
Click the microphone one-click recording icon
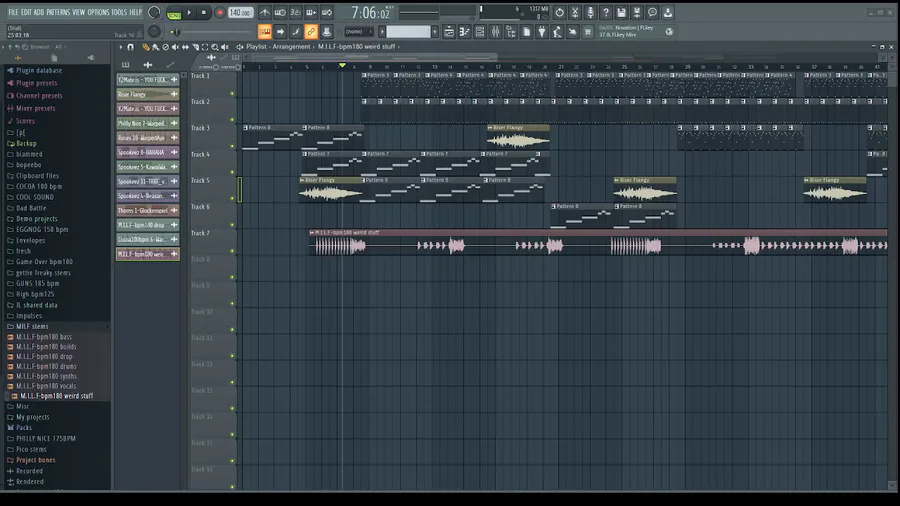pyautogui.click(x=590, y=12)
